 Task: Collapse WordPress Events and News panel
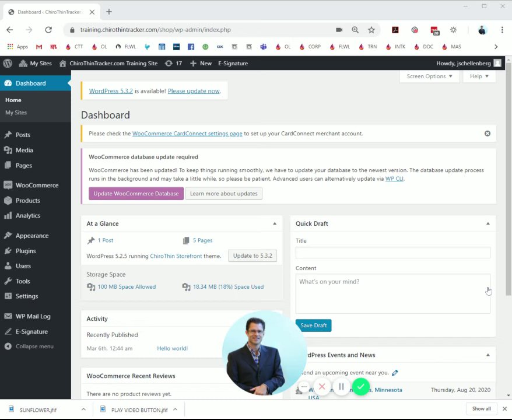click(x=488, y=355)
